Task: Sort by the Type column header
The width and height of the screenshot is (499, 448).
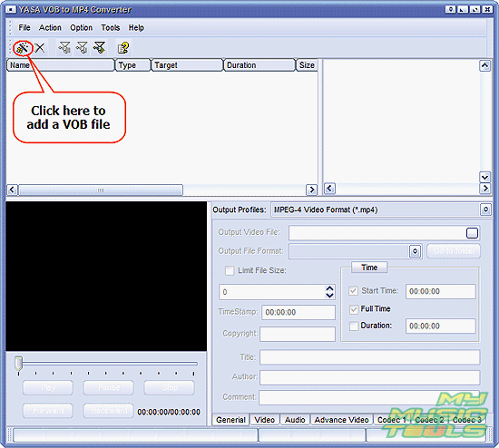Action: click(x=132, y=65)
